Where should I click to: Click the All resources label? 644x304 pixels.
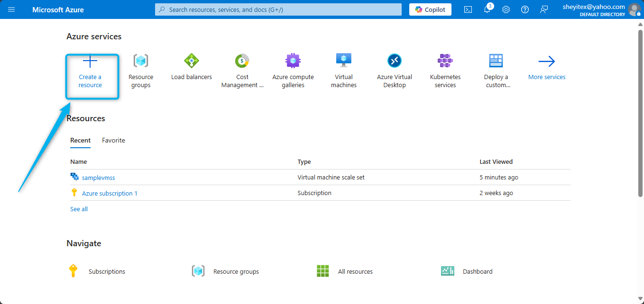click(355, 271)
